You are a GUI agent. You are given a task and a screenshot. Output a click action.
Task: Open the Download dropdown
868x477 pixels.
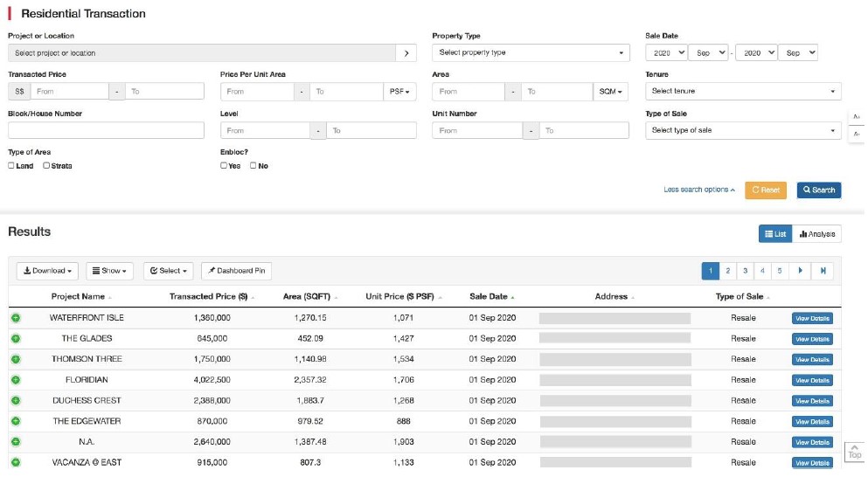pos(47,271)
